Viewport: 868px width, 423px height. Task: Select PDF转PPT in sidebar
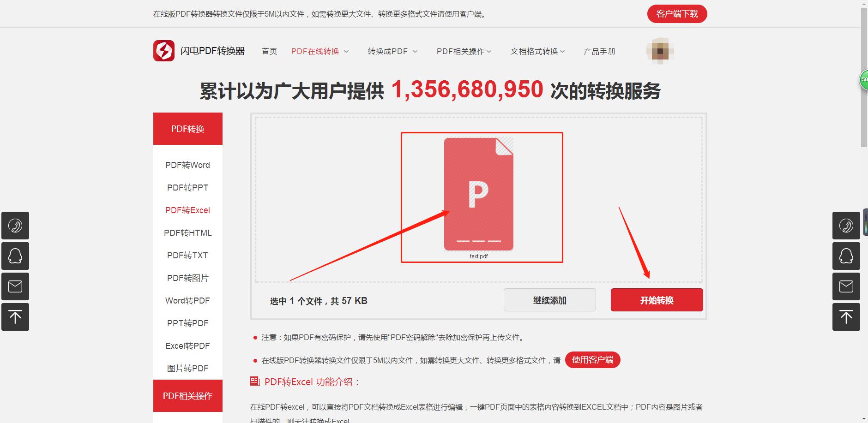tap(187, 187)
